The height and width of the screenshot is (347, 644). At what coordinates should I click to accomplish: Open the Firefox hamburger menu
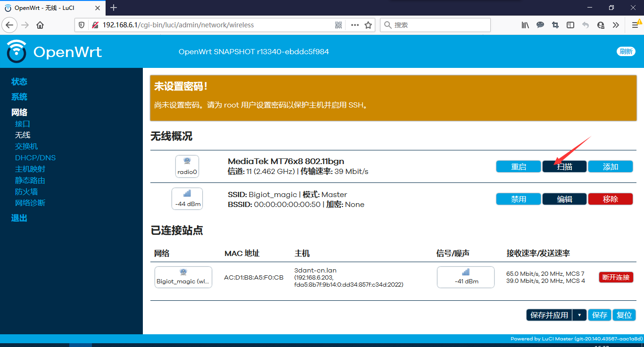tap(635, 25)
